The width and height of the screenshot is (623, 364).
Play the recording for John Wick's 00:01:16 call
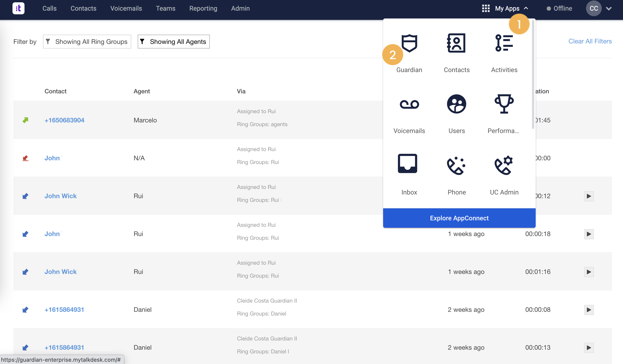click(589, 272)
